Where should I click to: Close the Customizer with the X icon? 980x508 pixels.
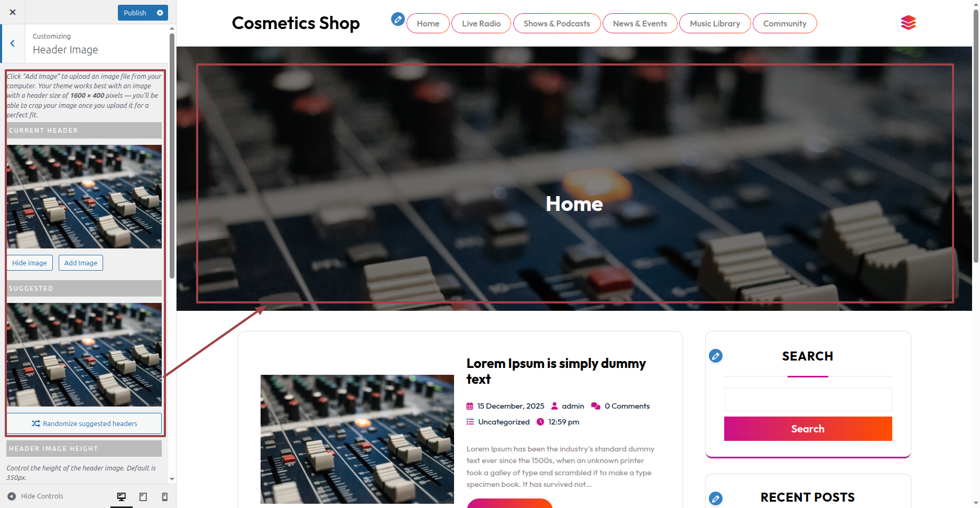(13, 12)
